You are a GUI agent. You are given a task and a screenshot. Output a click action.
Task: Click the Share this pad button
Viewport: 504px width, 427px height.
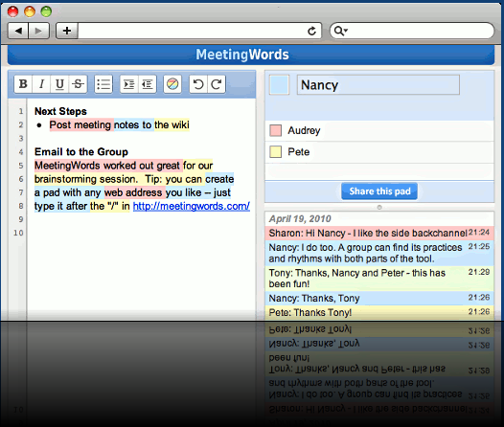pos(379,191)
